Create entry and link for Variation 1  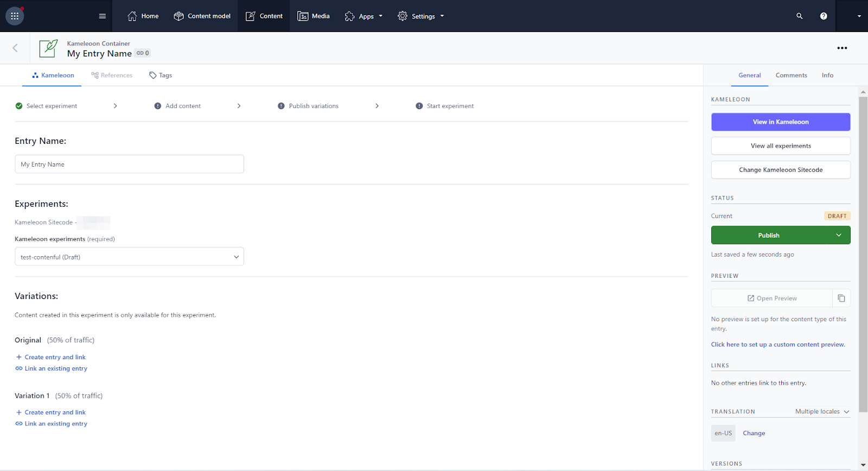click(x=50, y=412)
